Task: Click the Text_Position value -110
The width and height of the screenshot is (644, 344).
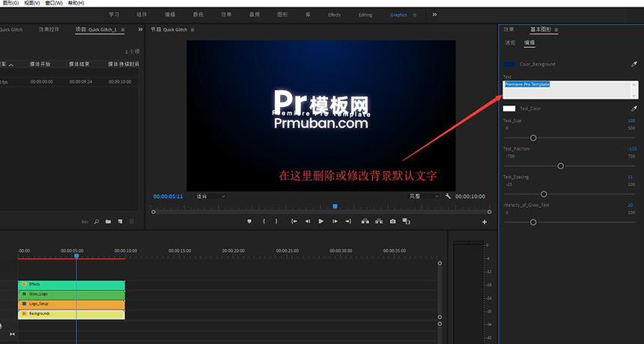Action: 632,149
